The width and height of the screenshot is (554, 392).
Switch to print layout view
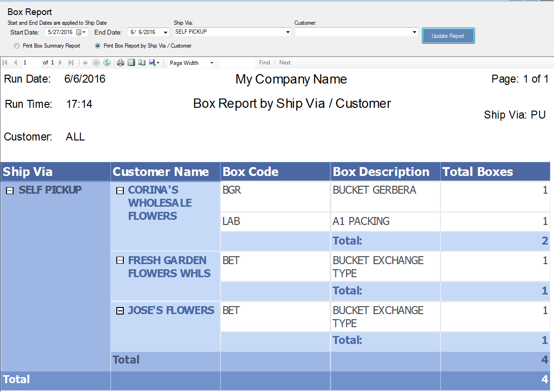coord(131,63)
